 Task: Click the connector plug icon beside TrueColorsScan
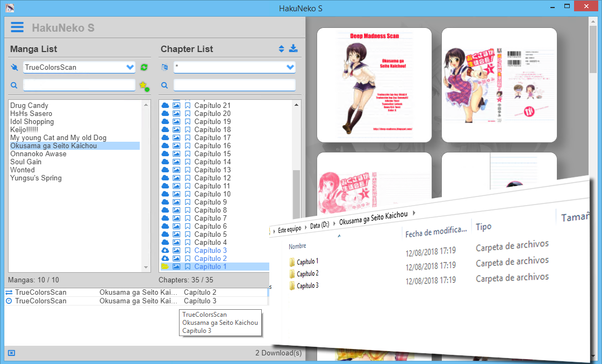(14, 68)
